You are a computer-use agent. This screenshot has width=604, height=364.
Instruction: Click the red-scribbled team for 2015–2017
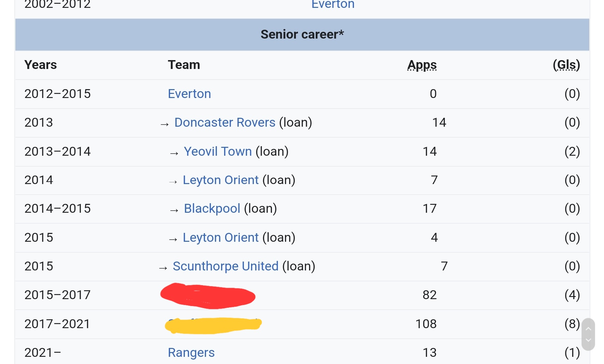208,295
